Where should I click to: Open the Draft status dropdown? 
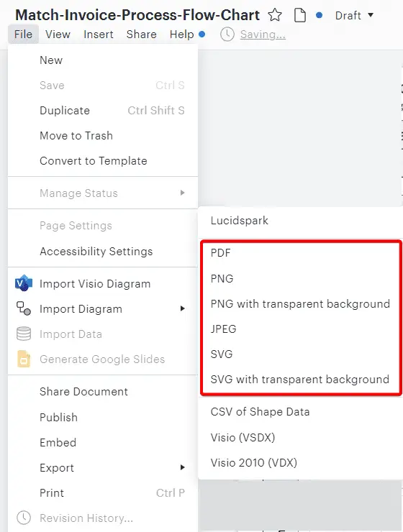click(354, 15)
